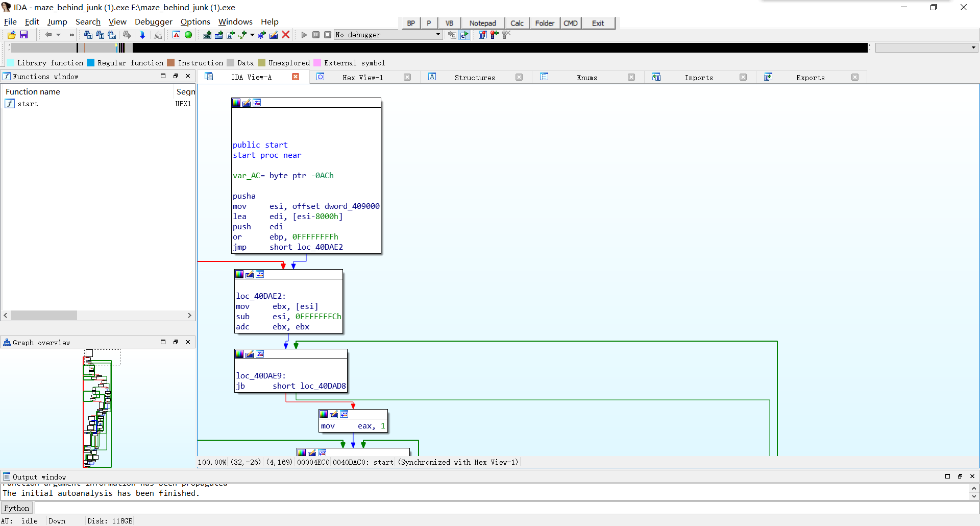Click the blue down arrow jump icon

pos(143,35)
